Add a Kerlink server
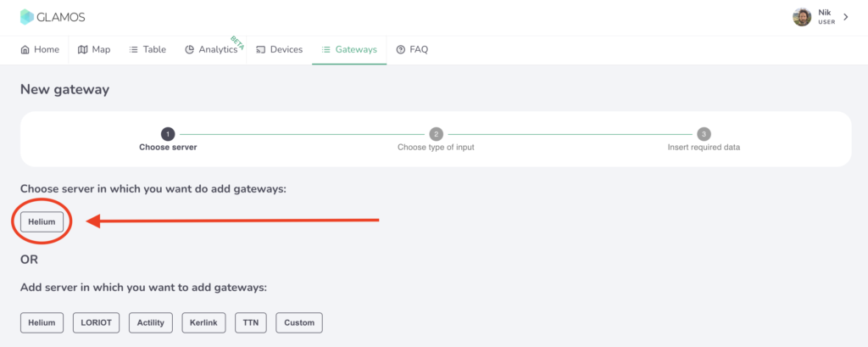Viewport: 868px width, 347px height. (x=203, y=322)
